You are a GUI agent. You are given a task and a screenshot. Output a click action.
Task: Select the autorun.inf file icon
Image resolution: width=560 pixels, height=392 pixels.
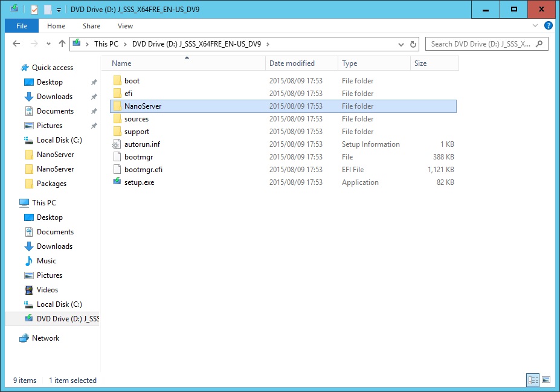[x=117, y=144]
